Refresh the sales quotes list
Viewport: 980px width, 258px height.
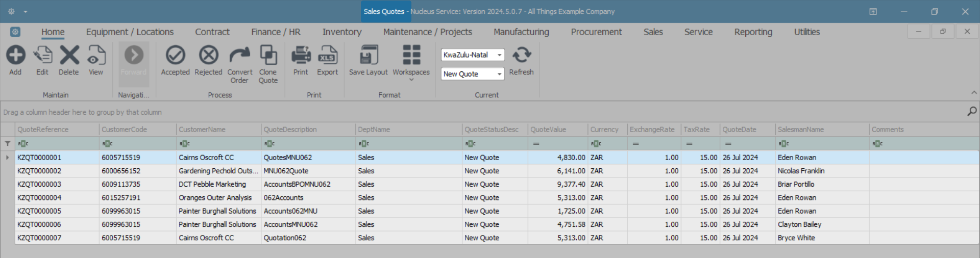[x=521, y=56]
